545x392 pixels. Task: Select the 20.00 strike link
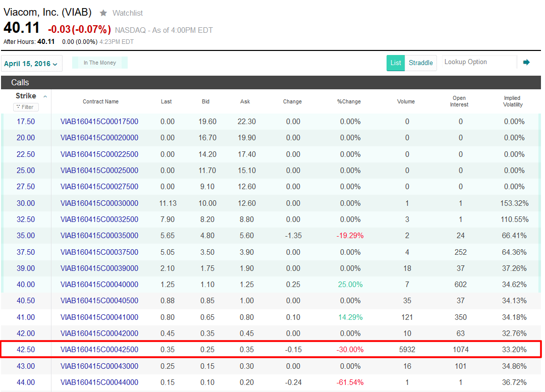(x=26, y=138)
